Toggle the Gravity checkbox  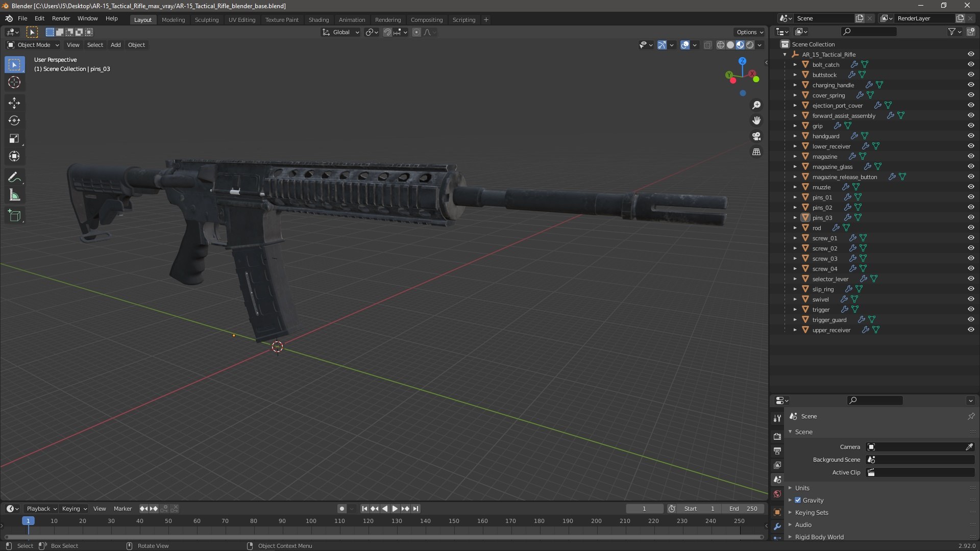pyautogui.click(x=798, y=500)
